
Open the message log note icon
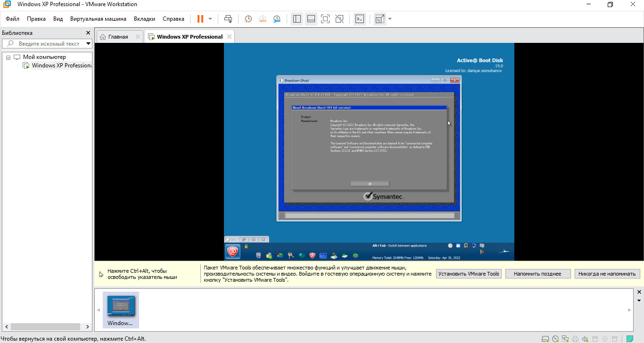(x=630, y=338)
